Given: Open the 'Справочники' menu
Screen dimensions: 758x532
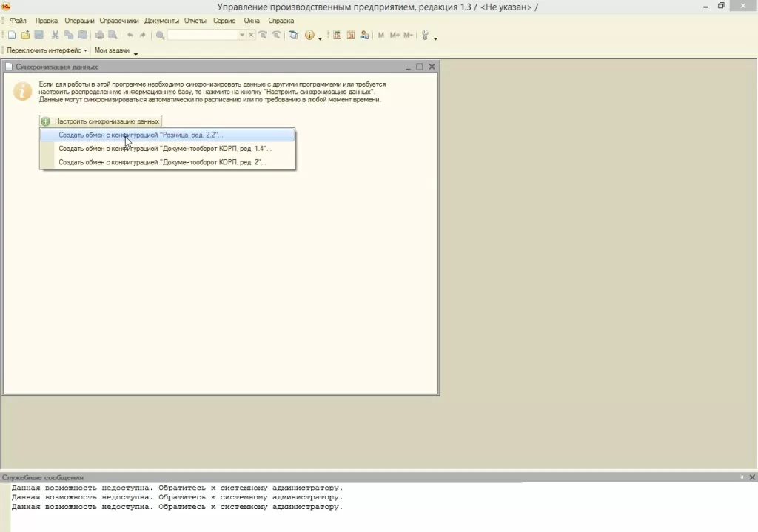Looking at the screenshot, I should click(x=119, y=21).
